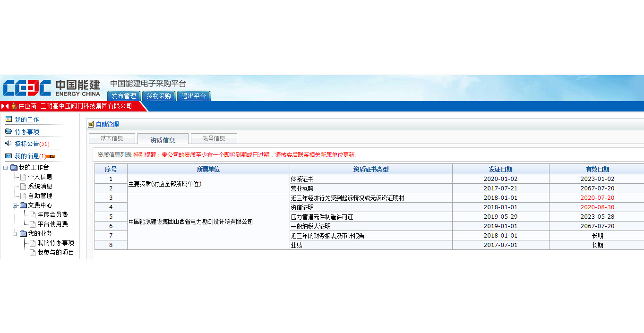Open 我的消息(1) messages link
The image size is (644, 333).
[x=30, y=156]
